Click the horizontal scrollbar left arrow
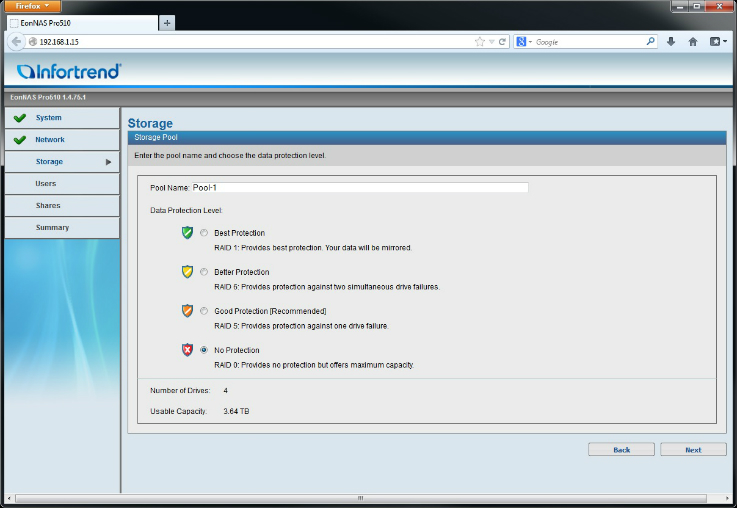This screenshot has height=508, width=737. 9,498
